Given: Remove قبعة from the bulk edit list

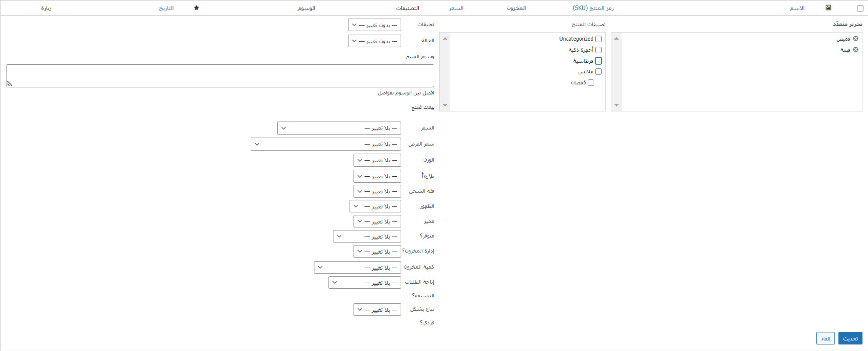Looking at the screenshot, I should tap(855, 50).
